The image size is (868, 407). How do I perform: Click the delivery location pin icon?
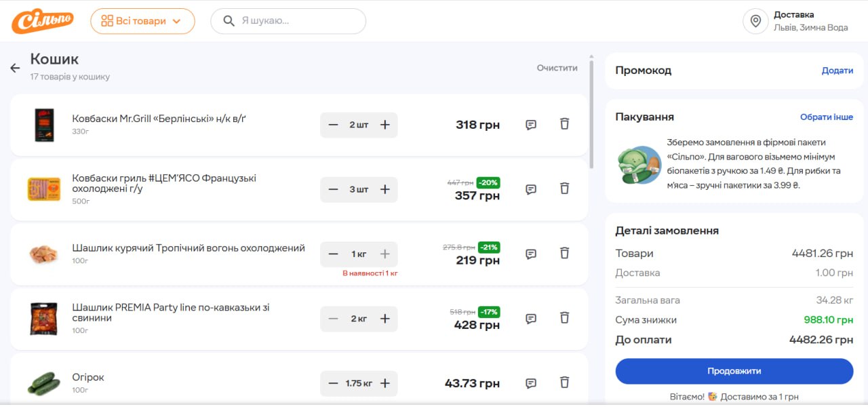[755, 21]
